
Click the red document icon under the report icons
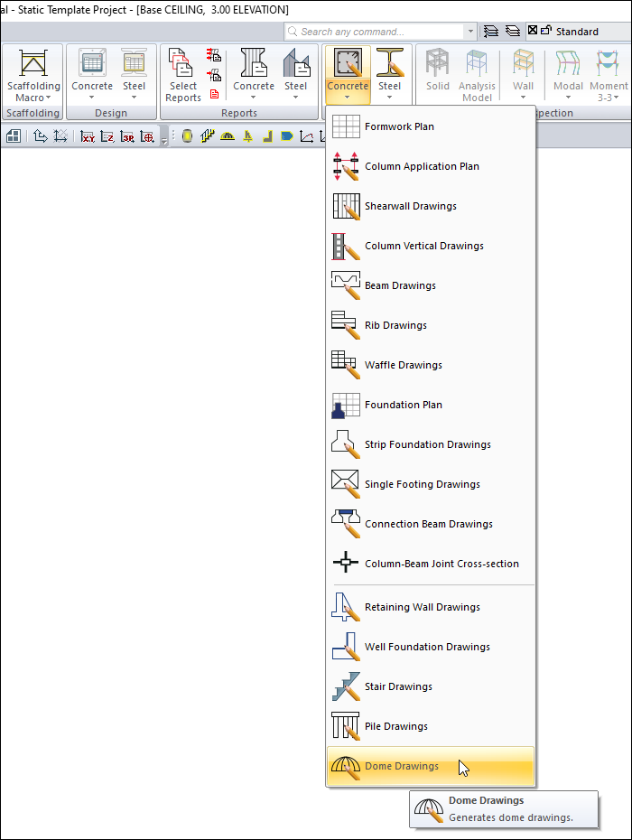(x=214, y=94)
